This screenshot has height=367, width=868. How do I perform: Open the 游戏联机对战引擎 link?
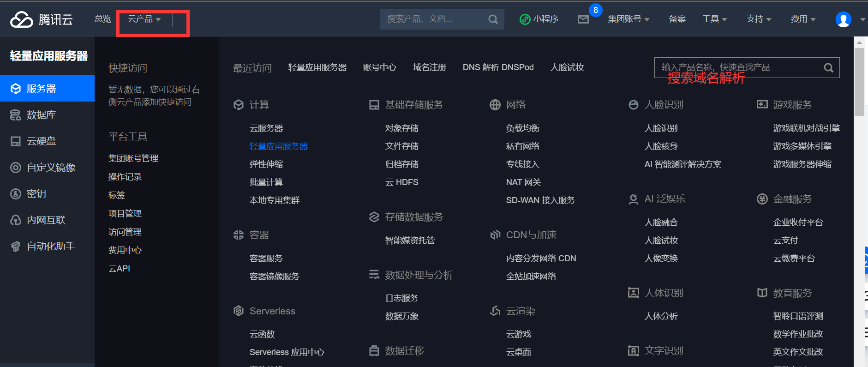(x=807, y=128)
